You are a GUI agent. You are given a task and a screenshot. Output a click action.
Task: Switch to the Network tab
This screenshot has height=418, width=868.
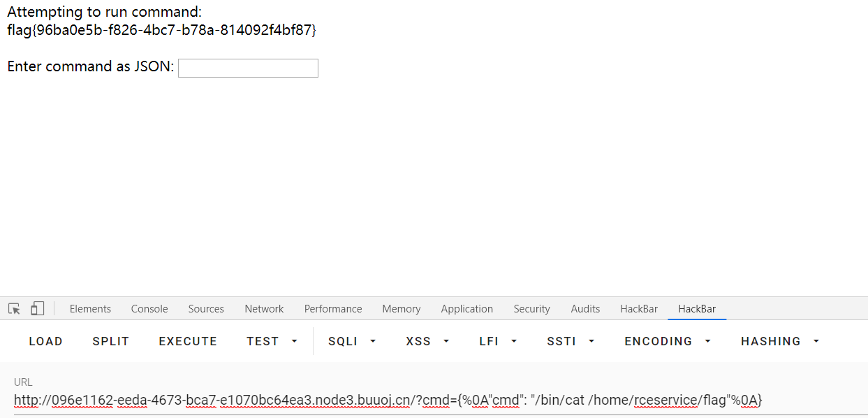[x=264, y=309]
